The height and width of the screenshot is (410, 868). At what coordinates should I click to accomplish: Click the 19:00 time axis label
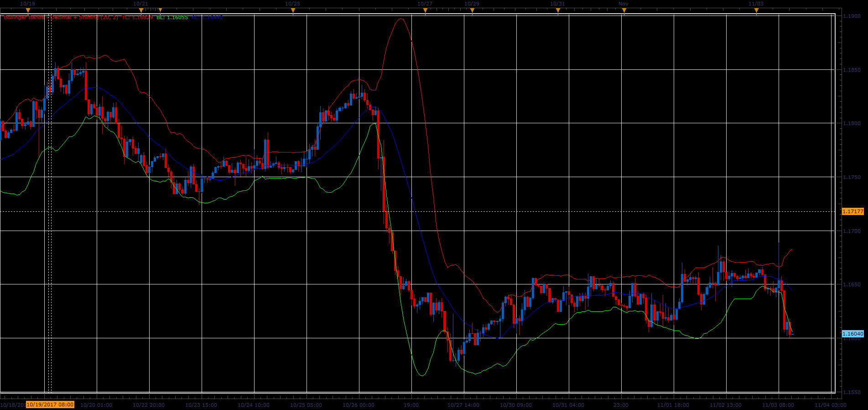pyautogui.click(x=411, y=405)
